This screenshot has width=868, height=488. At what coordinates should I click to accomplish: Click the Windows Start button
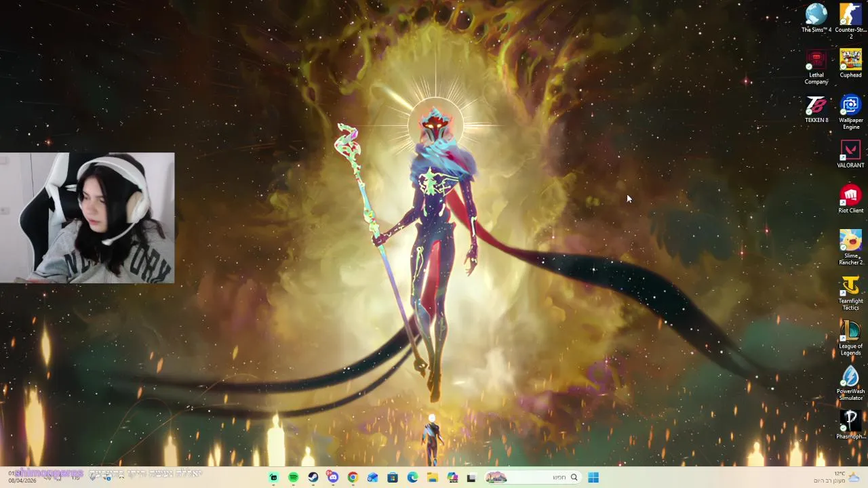point(593,478)
